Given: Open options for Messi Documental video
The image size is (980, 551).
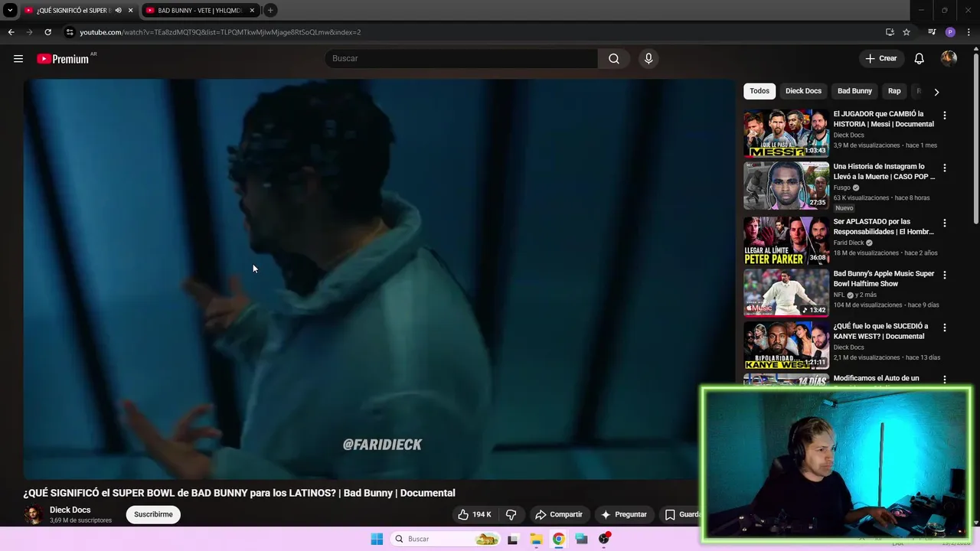Looking at the screenshot, I should 944,116.
